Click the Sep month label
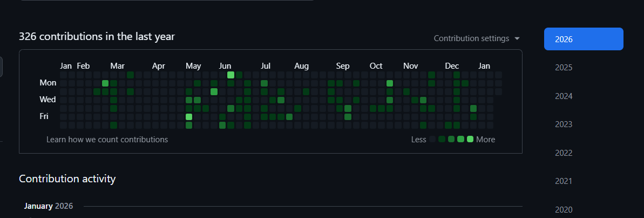The height and width of the screenshot is (218, 644). pyautogui.click(x=343, y=66)
